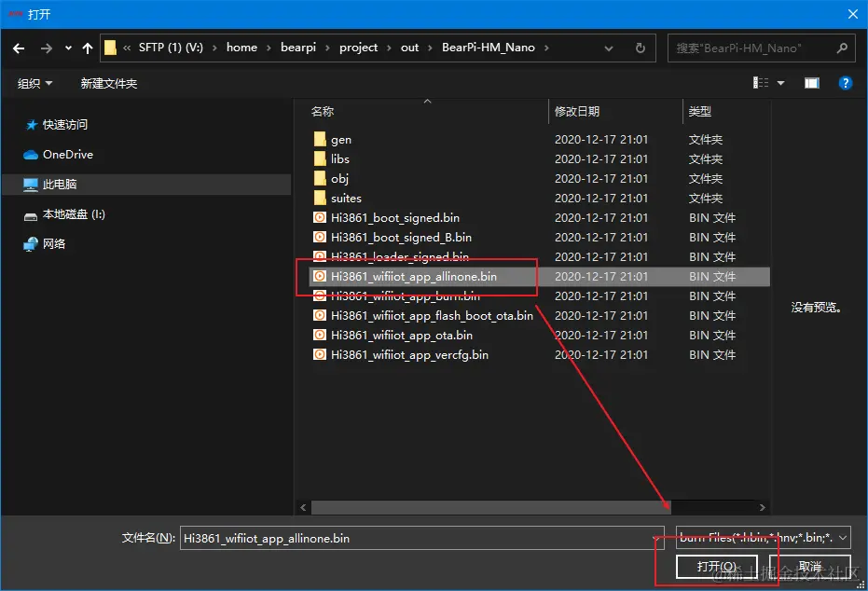The width and height of the screenshot is (868, 591).
Task: Click the 取消 button
Action: point(810,567)
